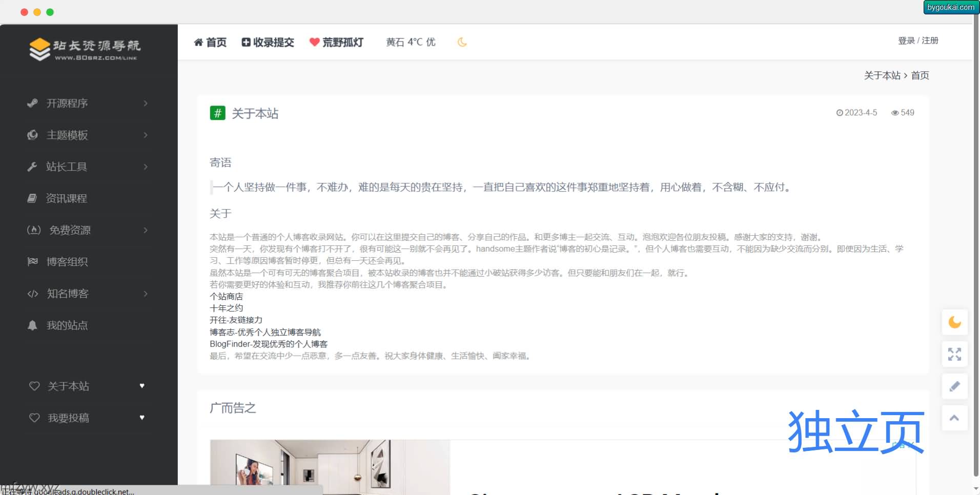Viewport: 980px width, 495px height.
Task: Open 收录提交 in top navigation
Action: point(268,42)
